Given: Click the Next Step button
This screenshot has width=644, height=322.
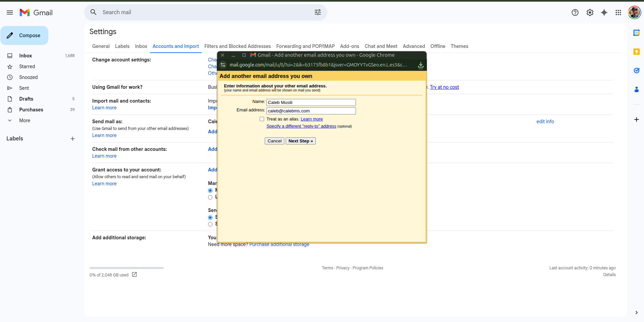Looking at the screenshot, I should click(x=301, y=141).
